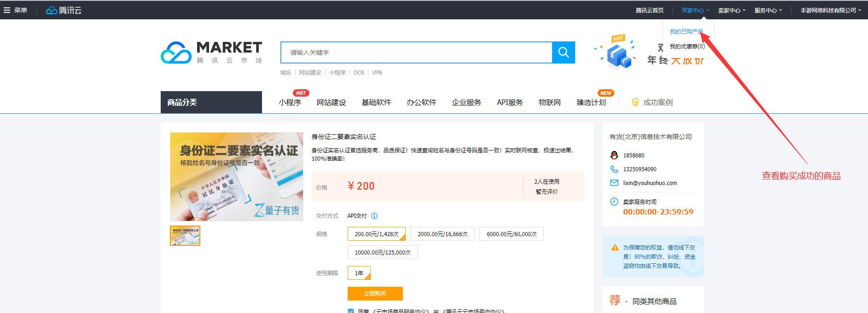
Task: Click the blue search magnifier button
Action: 564,52
